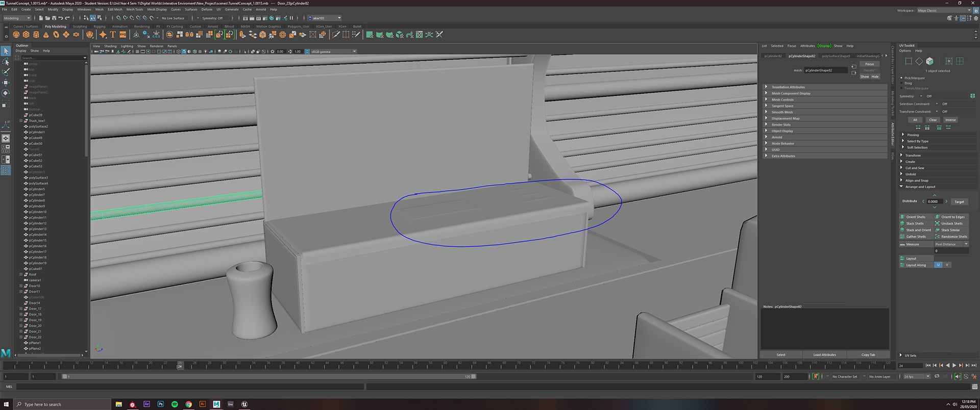Click the Open Scene folder icon
This screenshot has width=980, height=410.
tap(47, 18)
